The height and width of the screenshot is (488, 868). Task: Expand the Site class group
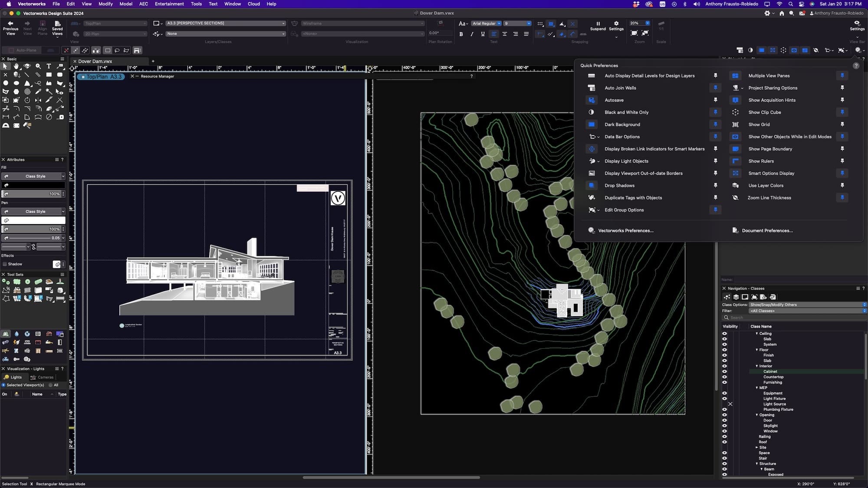point(756,447)
